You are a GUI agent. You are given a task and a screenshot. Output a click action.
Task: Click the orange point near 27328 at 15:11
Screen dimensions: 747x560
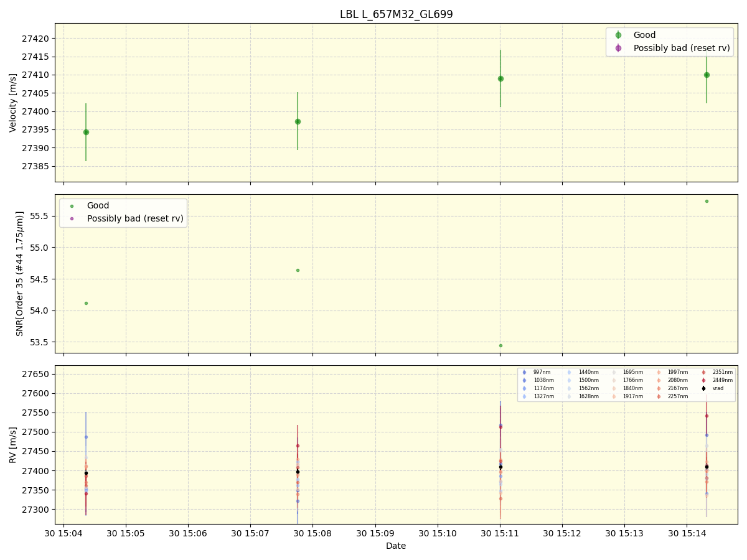pyautogui.click(x=500, y=498)
